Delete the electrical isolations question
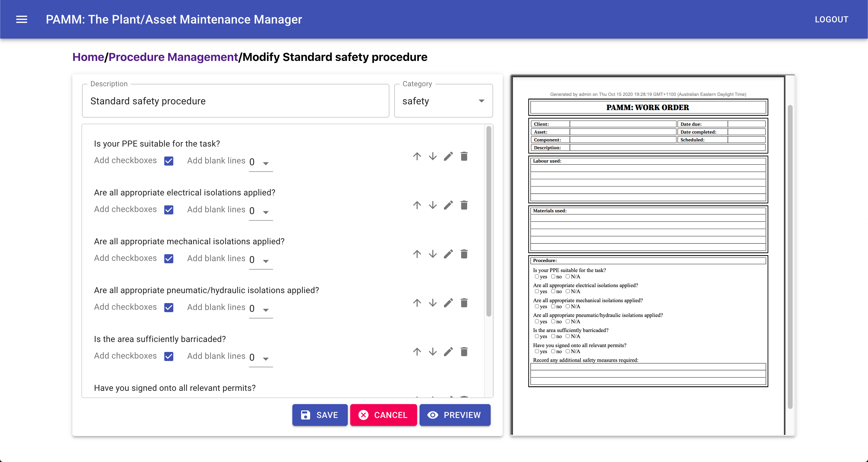The height and width of the screenshot is (462, 868). pyautogui.click(x=464, y=205)
